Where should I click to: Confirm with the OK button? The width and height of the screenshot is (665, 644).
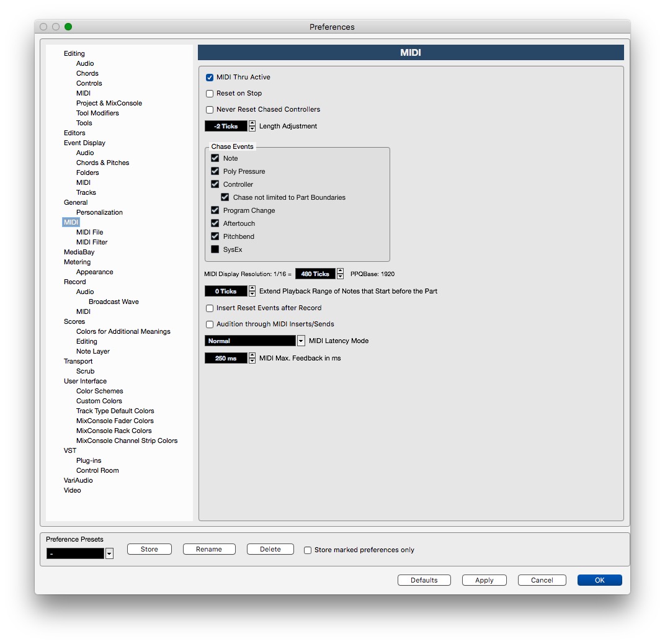[600, 580]
